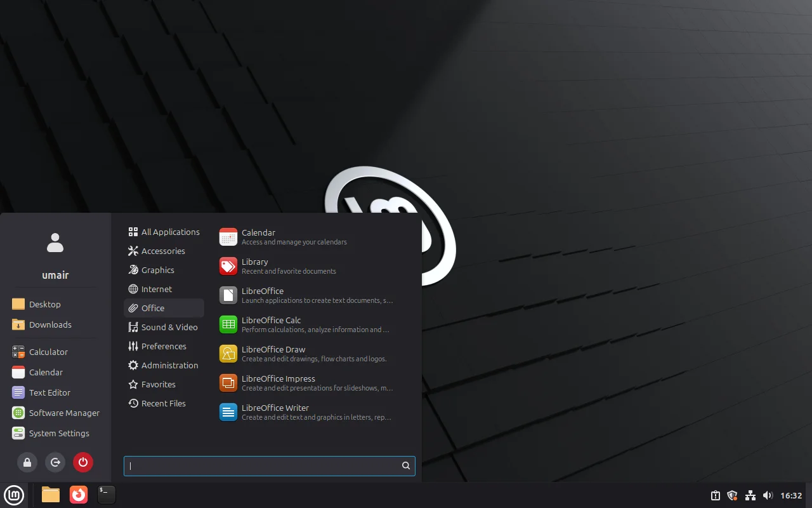Open the update manager shield icon

click(x=732, y=495)
